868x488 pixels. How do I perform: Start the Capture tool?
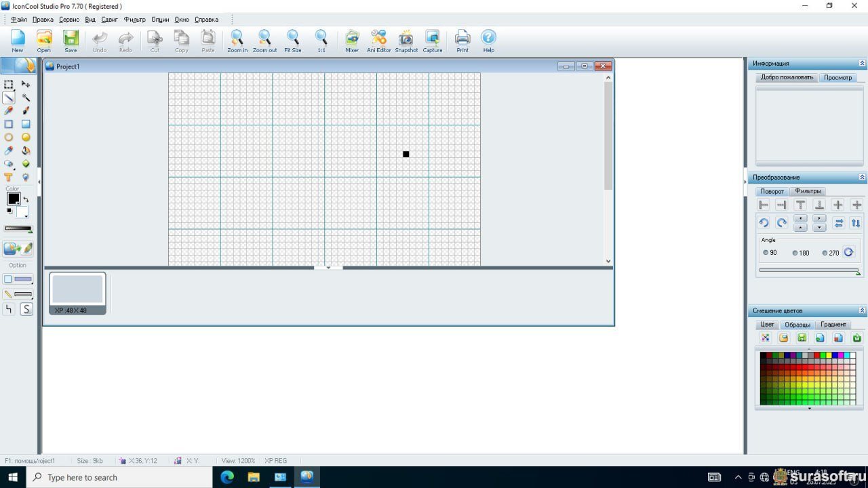pos(433,41)
